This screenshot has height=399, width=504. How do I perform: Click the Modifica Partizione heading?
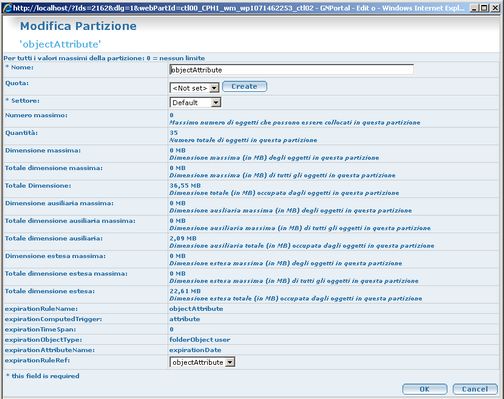(x=78, y=26)
